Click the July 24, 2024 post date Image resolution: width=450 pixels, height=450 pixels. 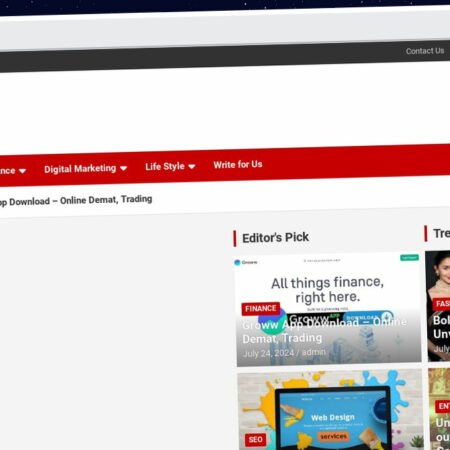click(268, 353)
